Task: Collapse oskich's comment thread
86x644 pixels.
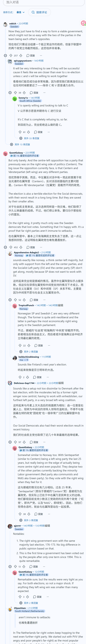Action: [x=5, y=56]
